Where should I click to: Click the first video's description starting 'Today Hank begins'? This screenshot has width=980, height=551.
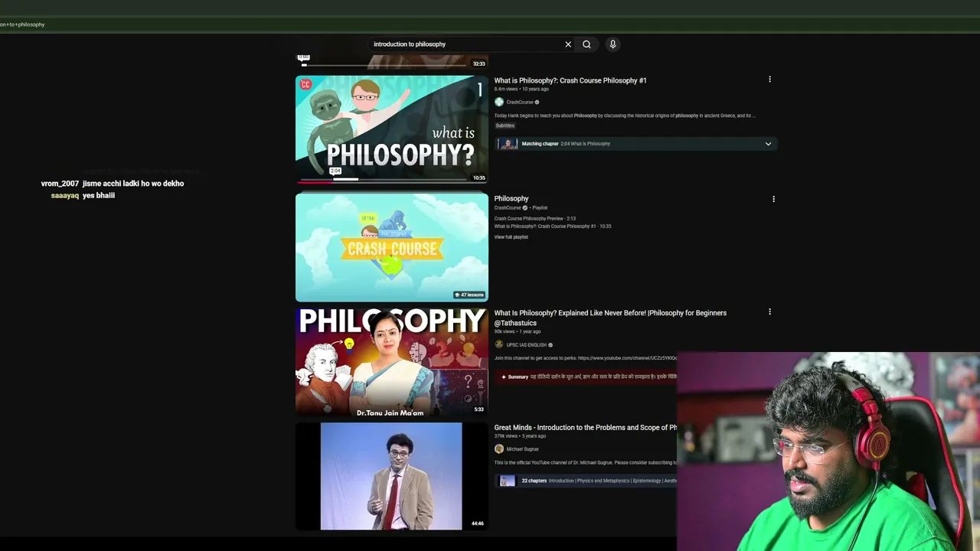[625, 116]
